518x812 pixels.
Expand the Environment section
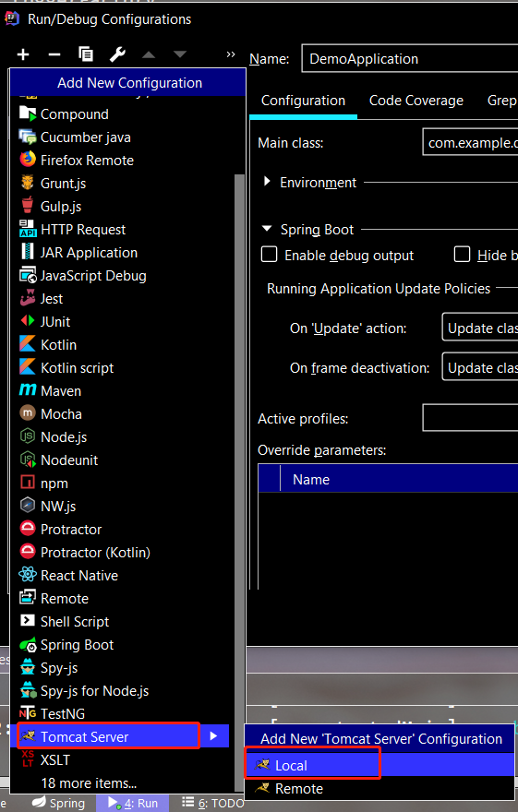(x=267, y=181)
